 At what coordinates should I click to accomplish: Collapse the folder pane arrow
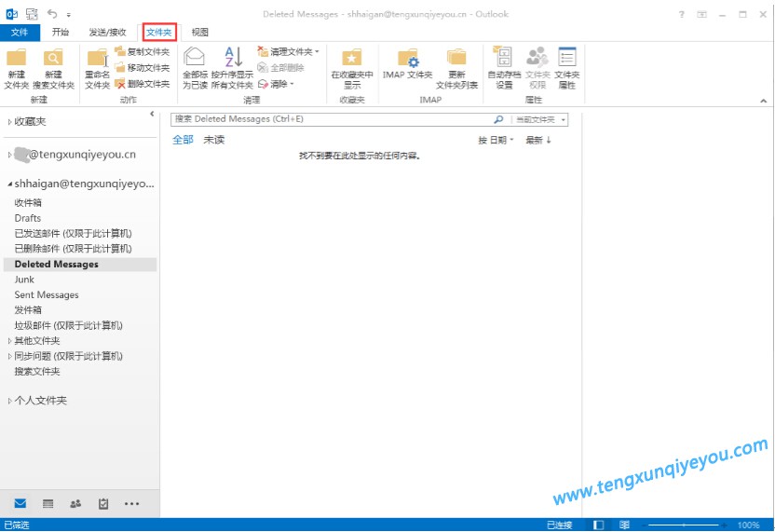(152, 114)
